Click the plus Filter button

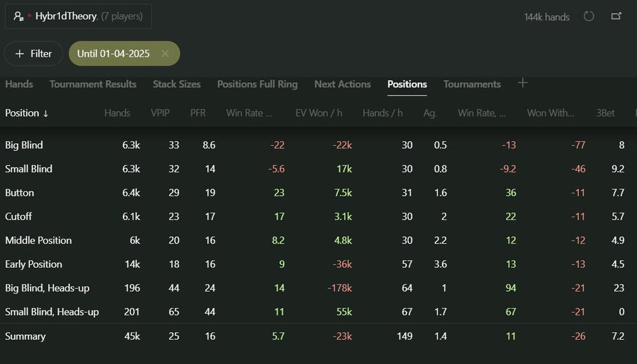click(x=33, y=53)
